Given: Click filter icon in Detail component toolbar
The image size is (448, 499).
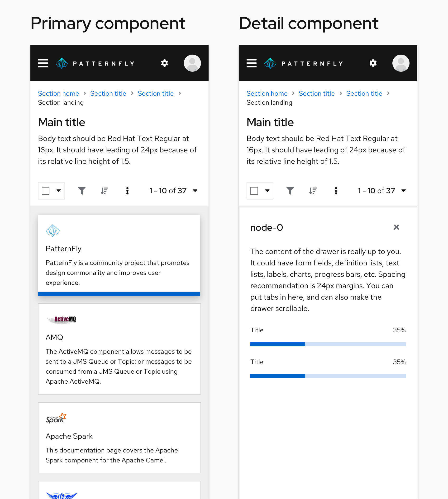Looking at the screenshot, I should point(290,191).
